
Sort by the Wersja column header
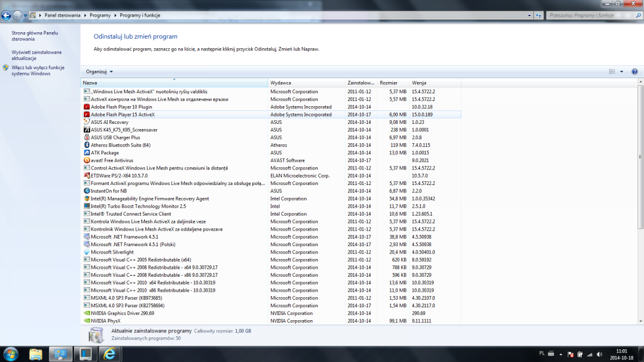(435, 83)
